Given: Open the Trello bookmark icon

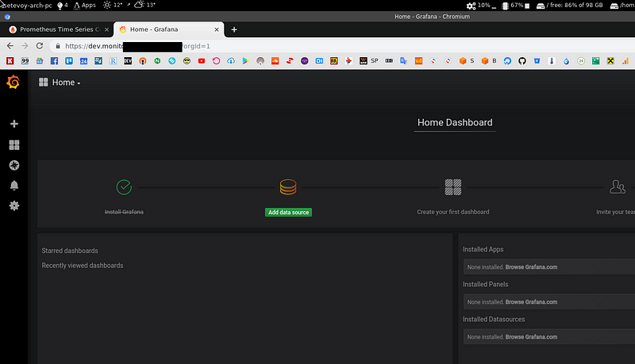Looking at the screenshot, I should coord(69,60).
